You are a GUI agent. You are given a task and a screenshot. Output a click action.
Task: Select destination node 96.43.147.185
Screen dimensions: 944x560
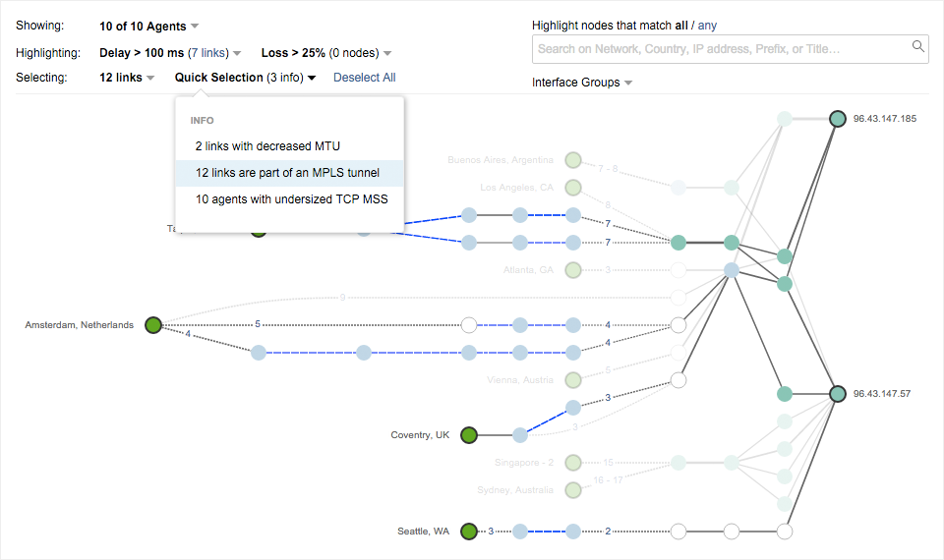(x=837, y=119)
